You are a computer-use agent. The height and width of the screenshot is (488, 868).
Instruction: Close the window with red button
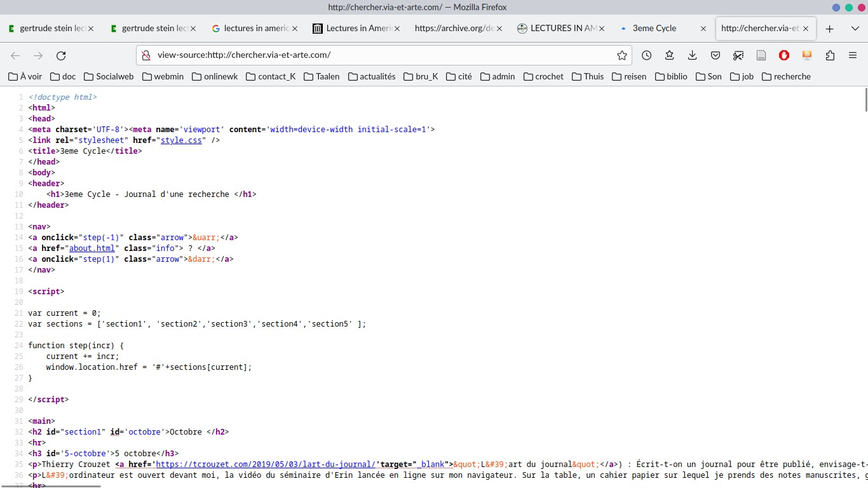(861, 8)
